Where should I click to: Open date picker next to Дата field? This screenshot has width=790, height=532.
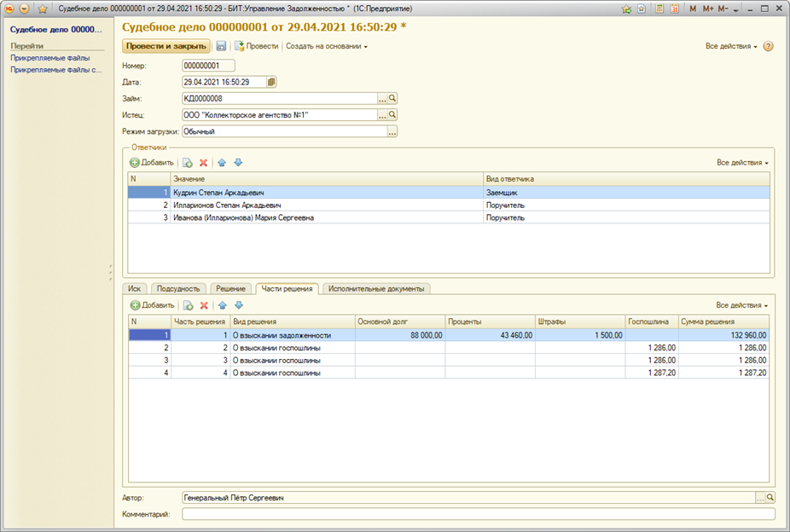[271, 83]
